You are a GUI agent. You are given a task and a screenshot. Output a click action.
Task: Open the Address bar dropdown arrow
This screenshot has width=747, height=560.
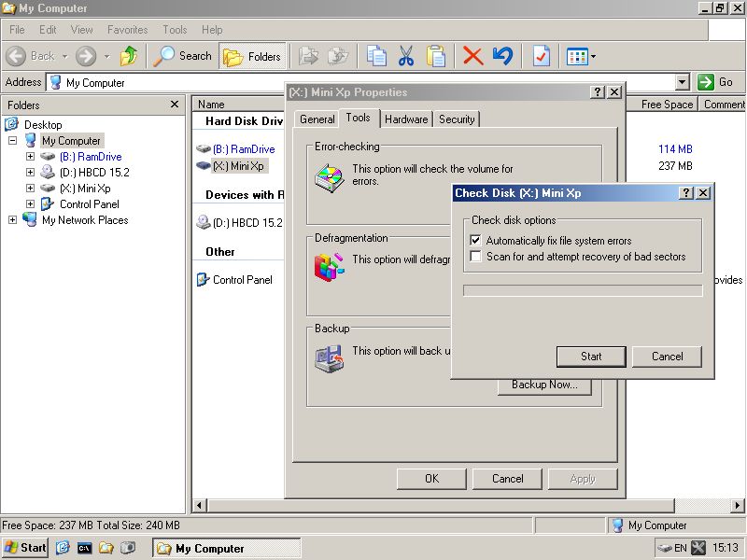682,82
